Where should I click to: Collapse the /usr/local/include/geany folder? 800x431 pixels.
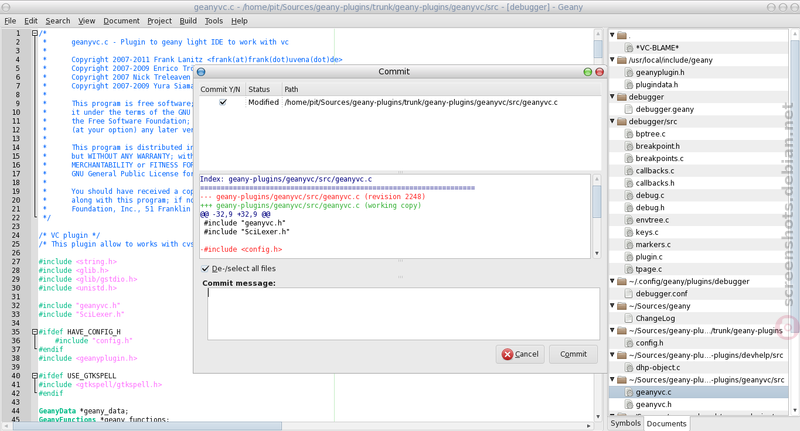612,60
